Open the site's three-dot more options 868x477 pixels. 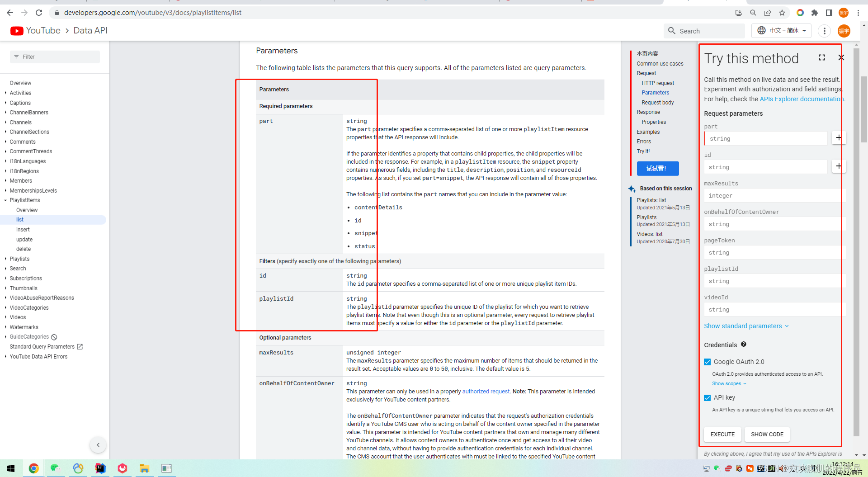[825, 31]
